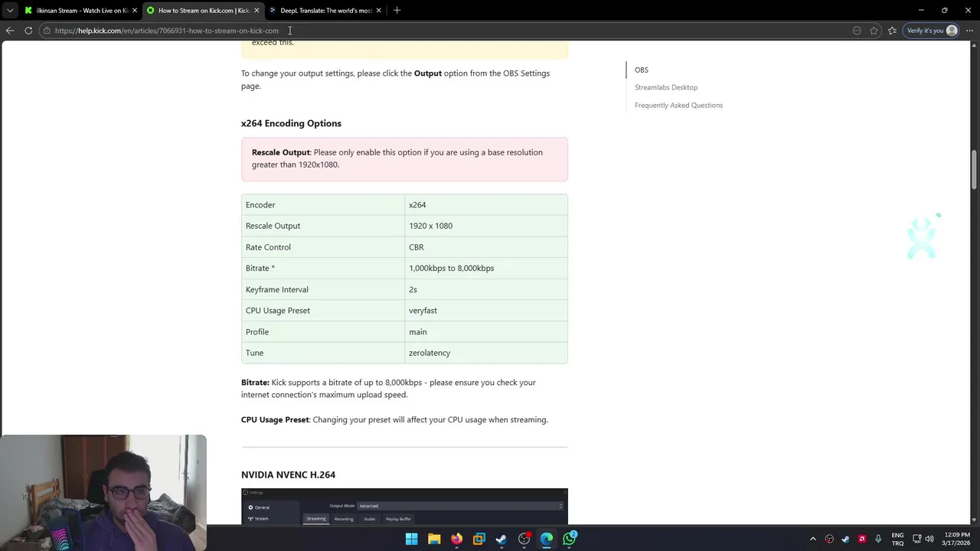The image size is (980, 551).
Task: Jump to OBS section in sidebar
Action: 642,70
